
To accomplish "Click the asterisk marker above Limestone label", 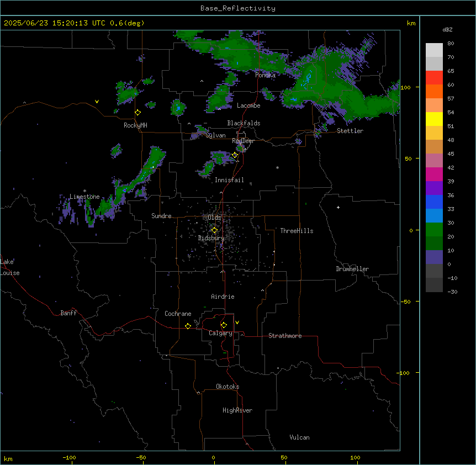I will coord(84,191).
